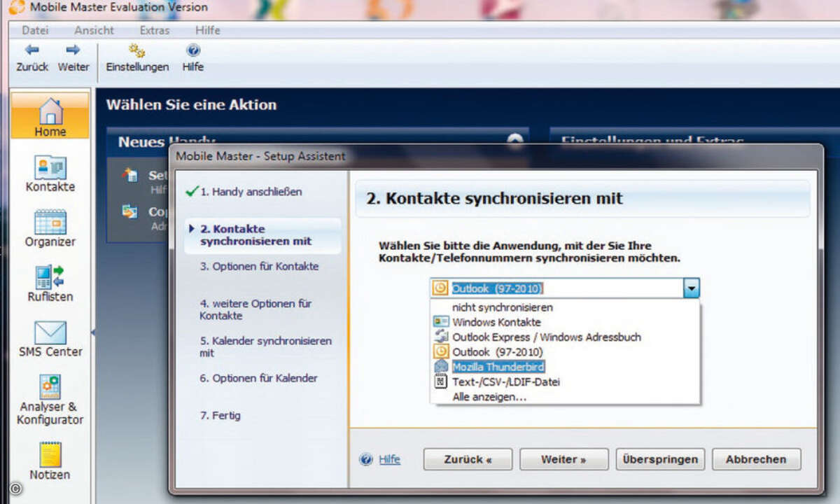840x504 pixels.
Task: Click the Mozilla Thunderbird list icon
Action: [x=441, y=367]
